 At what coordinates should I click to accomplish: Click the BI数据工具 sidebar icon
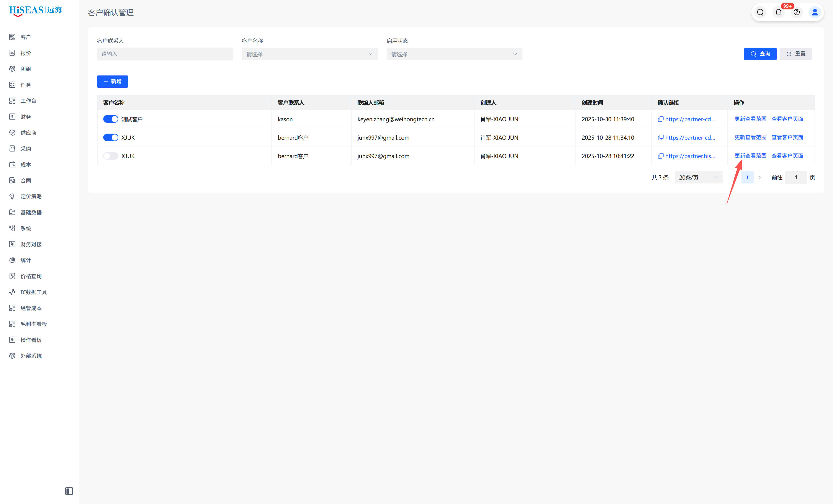[x=13, y=292]
